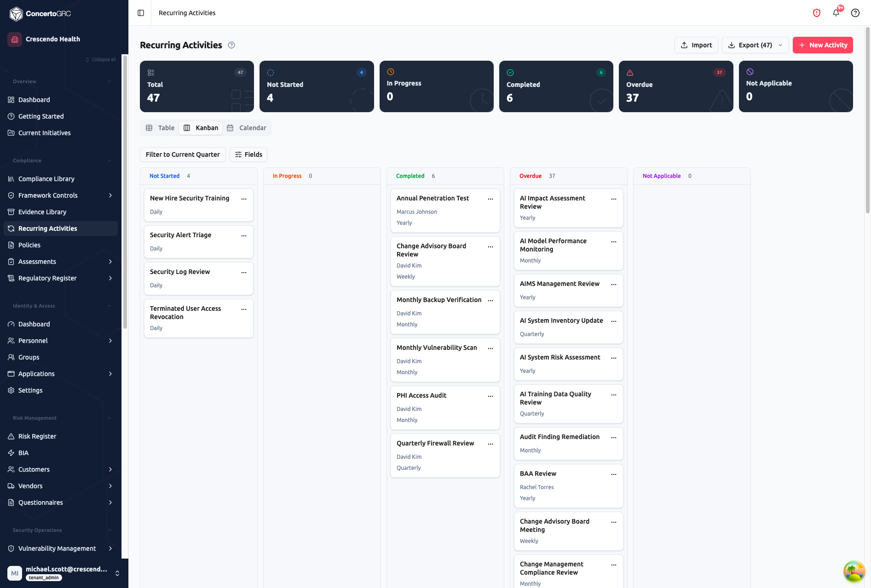Click the help icon beside Recurring Activities title
Image resolution: width=871 pixels, height=588 pixels.
(x=231, y=45)
